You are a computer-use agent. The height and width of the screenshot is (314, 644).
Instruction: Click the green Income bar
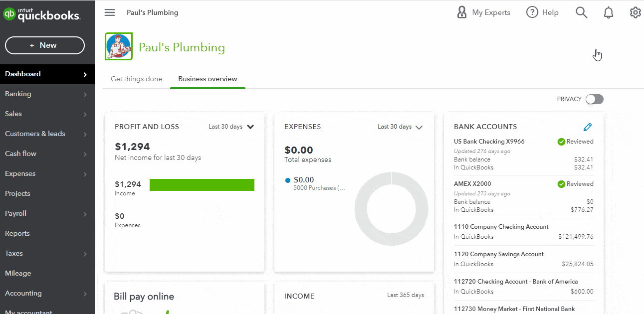click(202, 185)
